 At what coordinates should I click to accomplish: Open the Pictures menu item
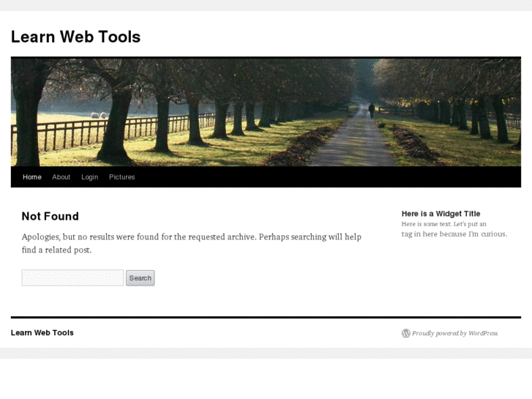tap(121, 177)
